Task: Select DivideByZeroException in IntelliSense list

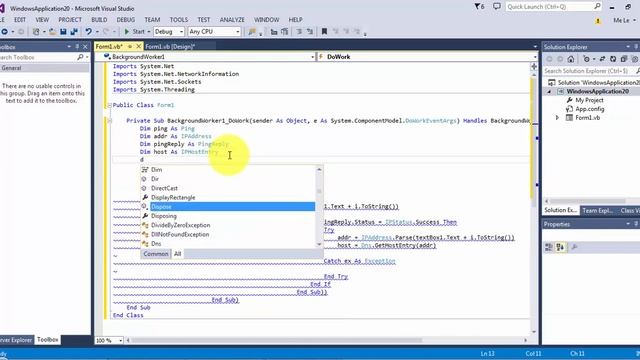Action: click(180, 225)
